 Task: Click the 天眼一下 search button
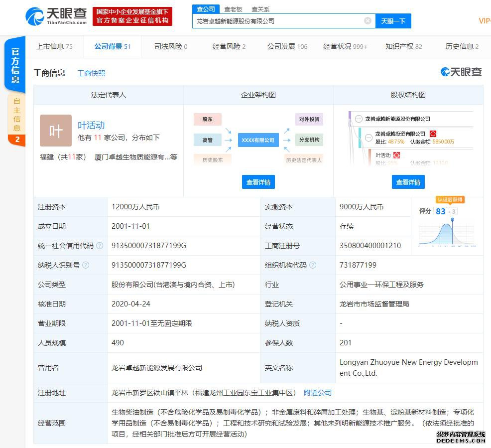(393, 21)
